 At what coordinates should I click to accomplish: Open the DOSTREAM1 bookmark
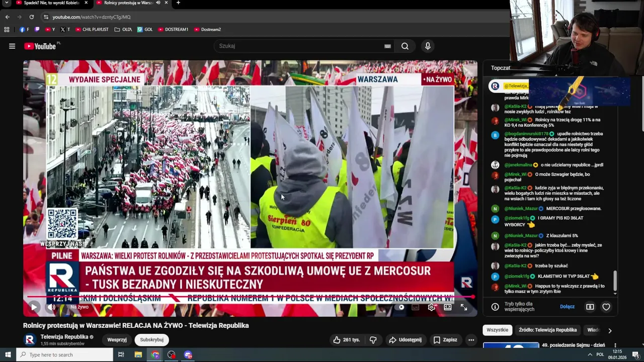pos(173,30)
